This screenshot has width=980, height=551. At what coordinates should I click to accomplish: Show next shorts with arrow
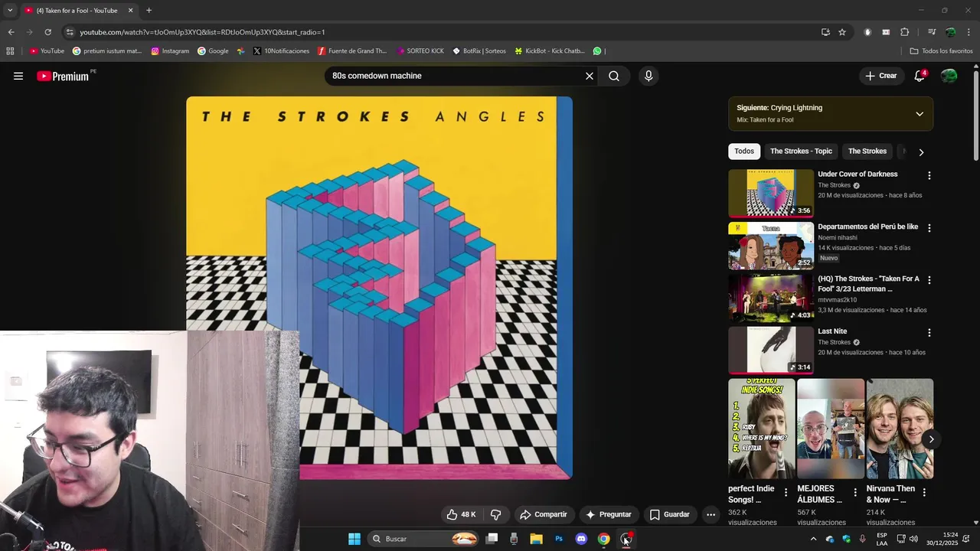coord(931,439)
